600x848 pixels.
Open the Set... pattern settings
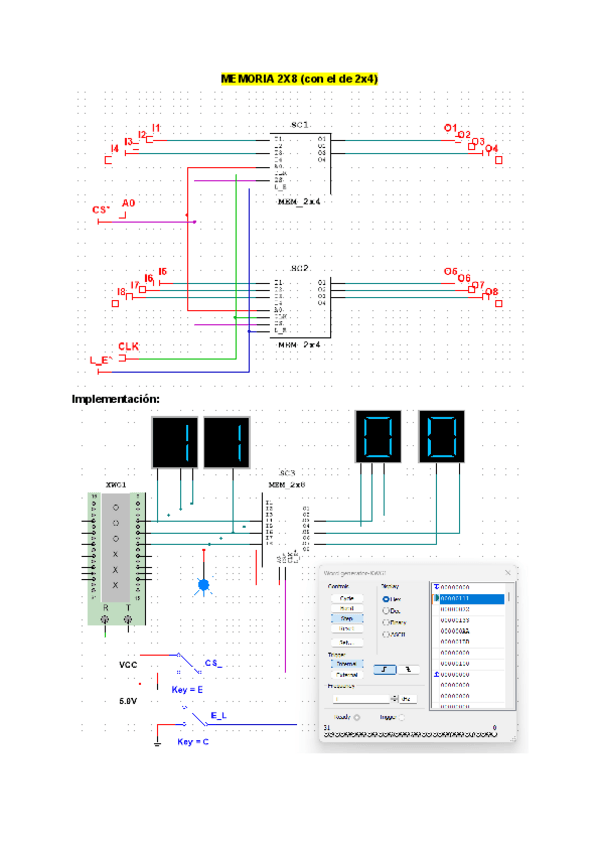pos(346,641)
